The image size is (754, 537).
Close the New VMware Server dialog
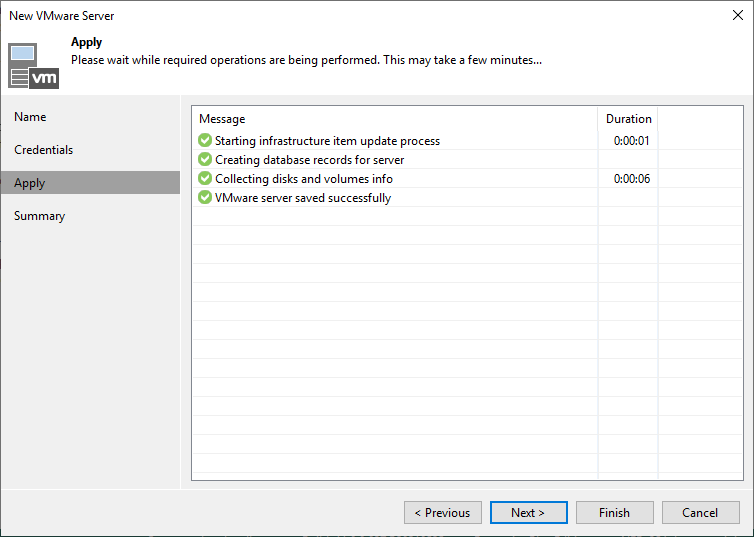(x=738, y=15)
